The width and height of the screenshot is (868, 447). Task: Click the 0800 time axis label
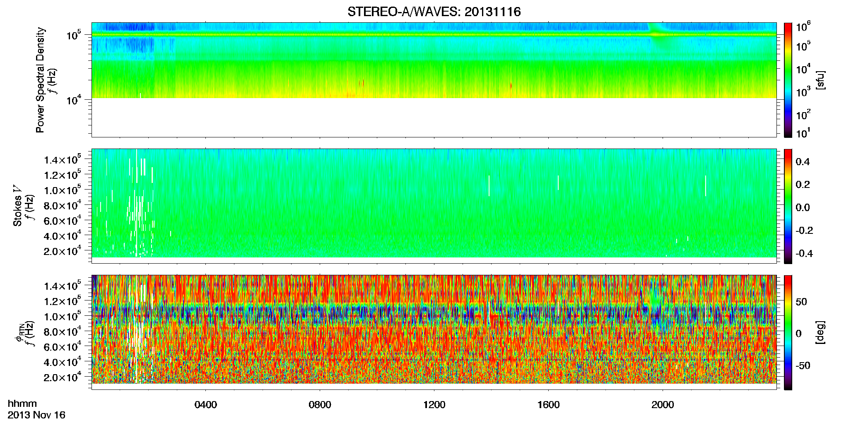pos(320,405)
